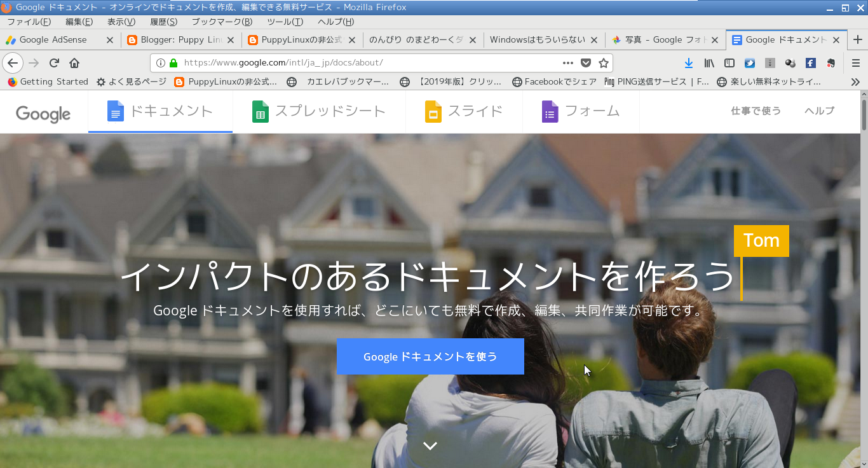Select the スライド product tab

tap(464, 111)
